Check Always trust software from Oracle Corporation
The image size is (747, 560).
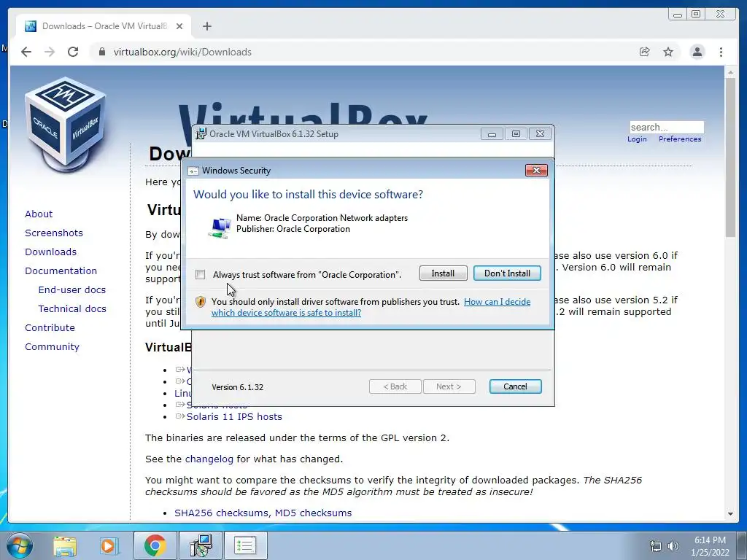click(x=201, y=275)
